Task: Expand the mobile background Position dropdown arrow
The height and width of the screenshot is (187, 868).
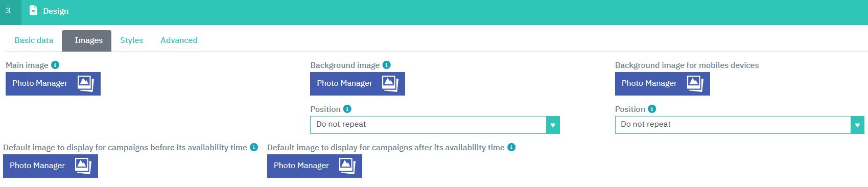Action: tap(857, 125)
